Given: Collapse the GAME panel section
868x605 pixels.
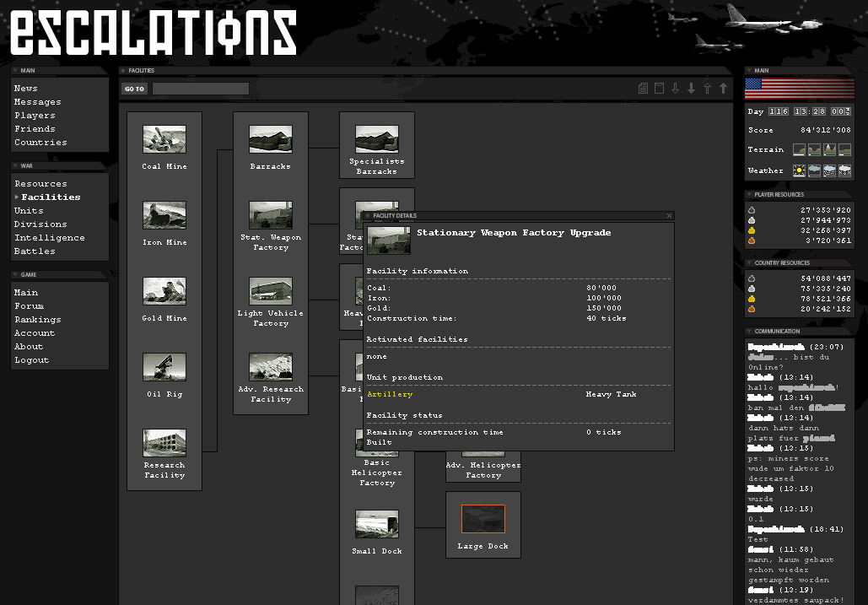Looking at the screenshot, I should pyautogui.click(x=15, y=275).
